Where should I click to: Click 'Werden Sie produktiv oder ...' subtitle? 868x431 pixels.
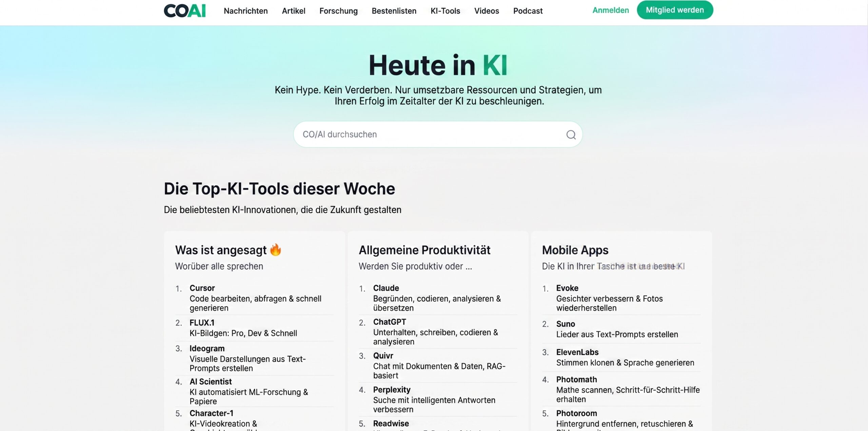(x=415, y=266)
